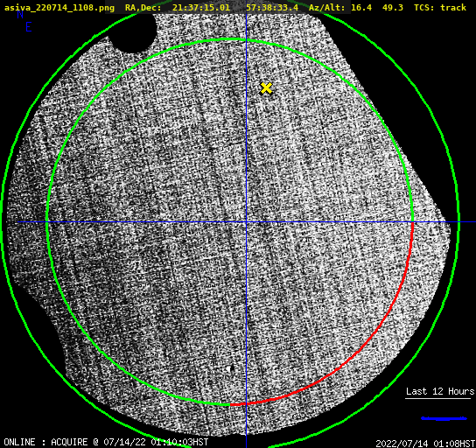Click the crosshair center intersection
This screenshot has height=448, width=476.
click(246, 222)
